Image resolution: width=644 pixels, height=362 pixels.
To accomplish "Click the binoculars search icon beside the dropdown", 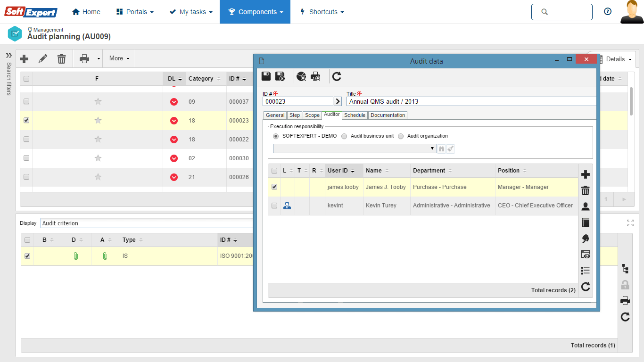I will pos(442,148).
